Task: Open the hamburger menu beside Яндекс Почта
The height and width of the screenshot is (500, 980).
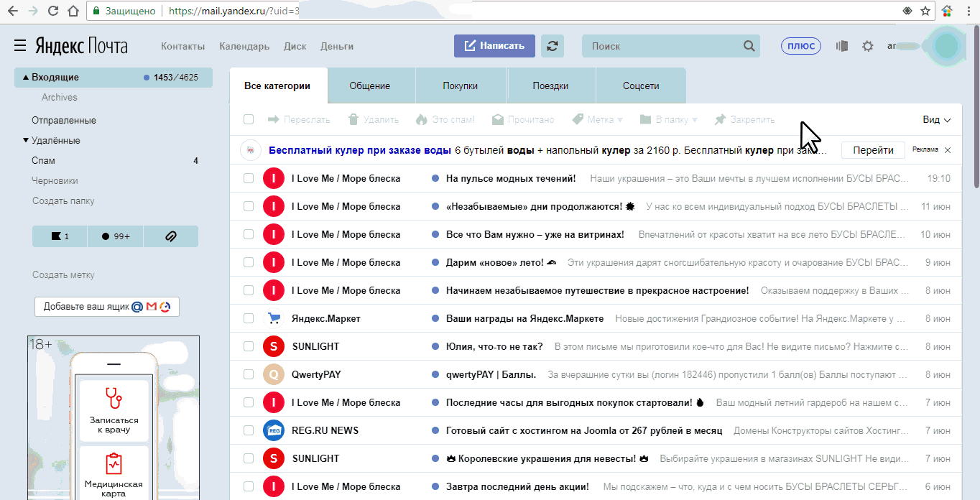Action: click(20, 46)
